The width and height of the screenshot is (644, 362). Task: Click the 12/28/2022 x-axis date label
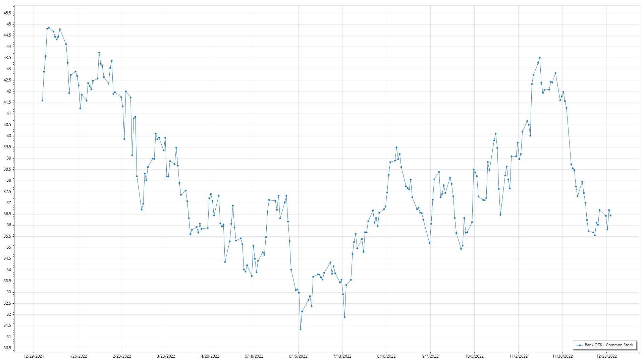pyautogui.click(x=606, y=356)
